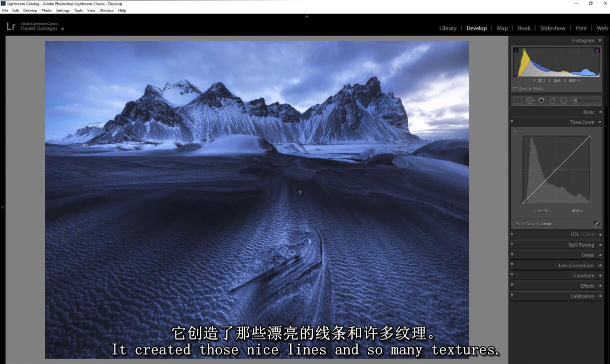Expand the Lens Corrections panel

(x=576, y=266)
